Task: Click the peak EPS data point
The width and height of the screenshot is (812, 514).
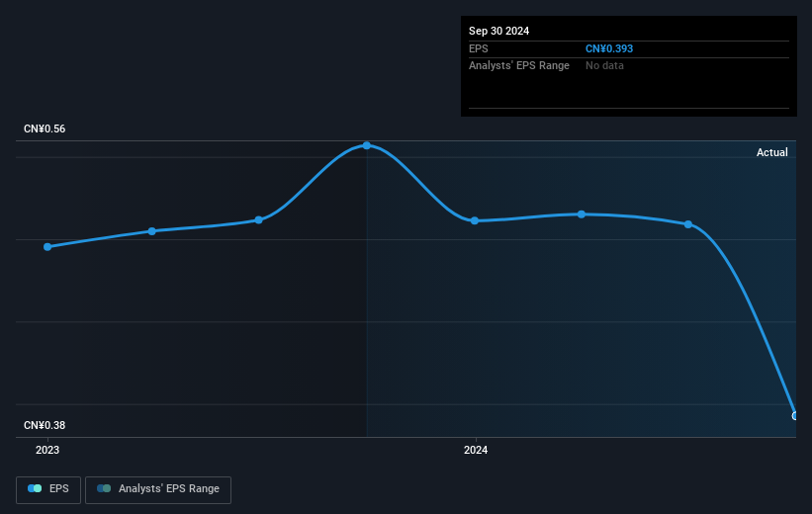Action: (367, 145)
